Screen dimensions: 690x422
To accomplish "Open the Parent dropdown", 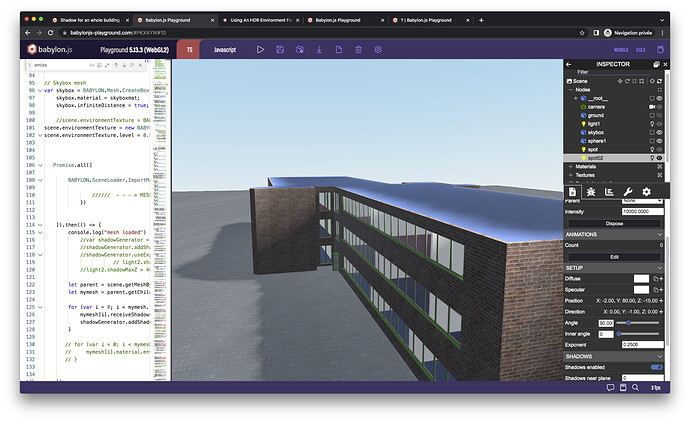I will tap(642, 200).
